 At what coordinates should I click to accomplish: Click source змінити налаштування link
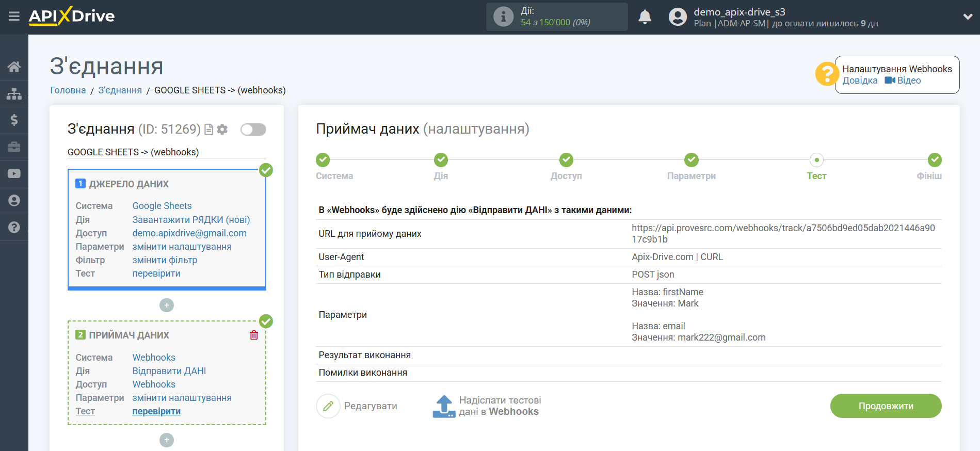[182, 247]
